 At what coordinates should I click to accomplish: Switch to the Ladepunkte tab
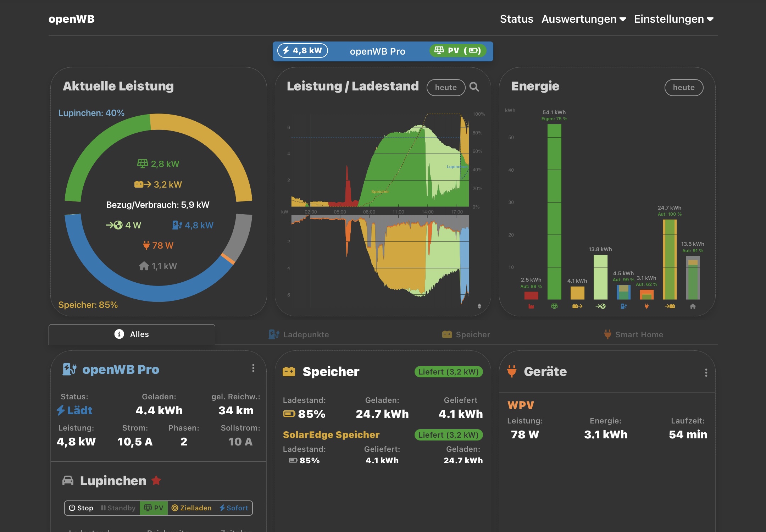click(x=299, y=334)
